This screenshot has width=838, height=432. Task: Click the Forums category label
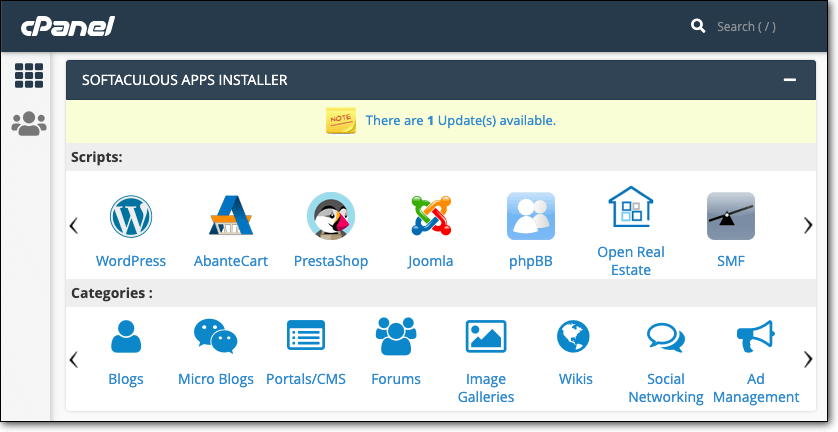click(x=396, y=379)
